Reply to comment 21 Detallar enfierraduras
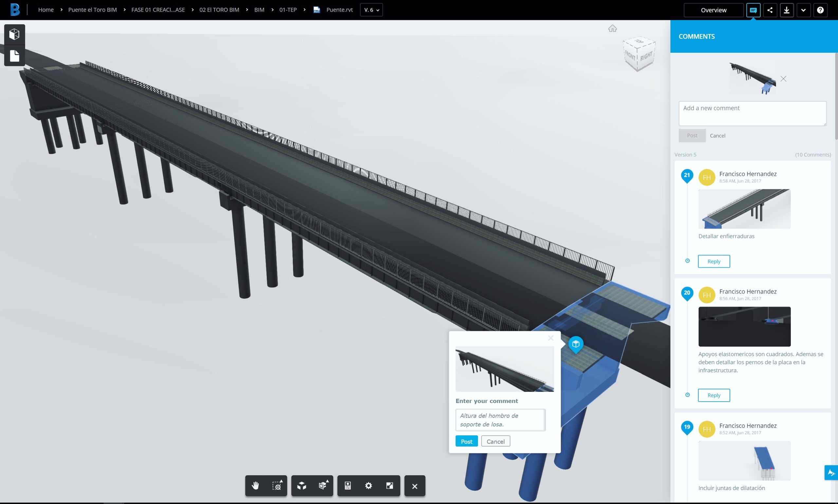This screenshot has height=504, width=838. pyautogui.click(x=714, y=261)
